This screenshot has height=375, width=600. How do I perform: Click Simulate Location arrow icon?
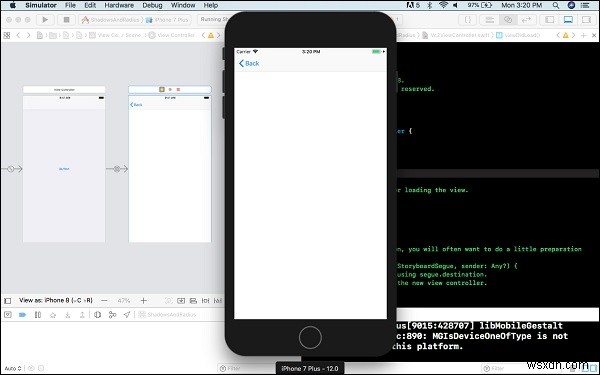(x=127, y=315)
